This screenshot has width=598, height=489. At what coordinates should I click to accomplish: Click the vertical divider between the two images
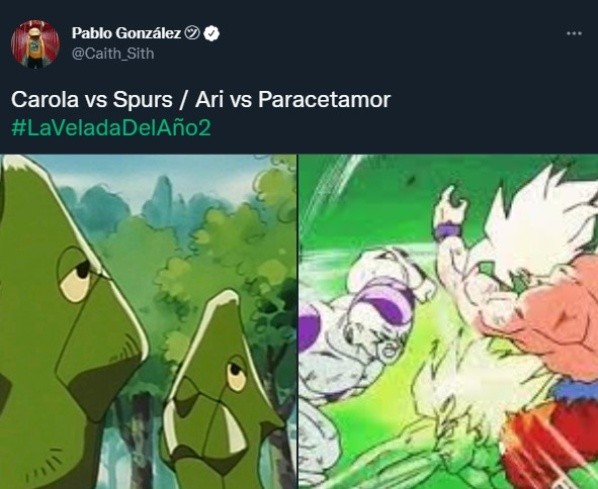(x=297, y=322)
